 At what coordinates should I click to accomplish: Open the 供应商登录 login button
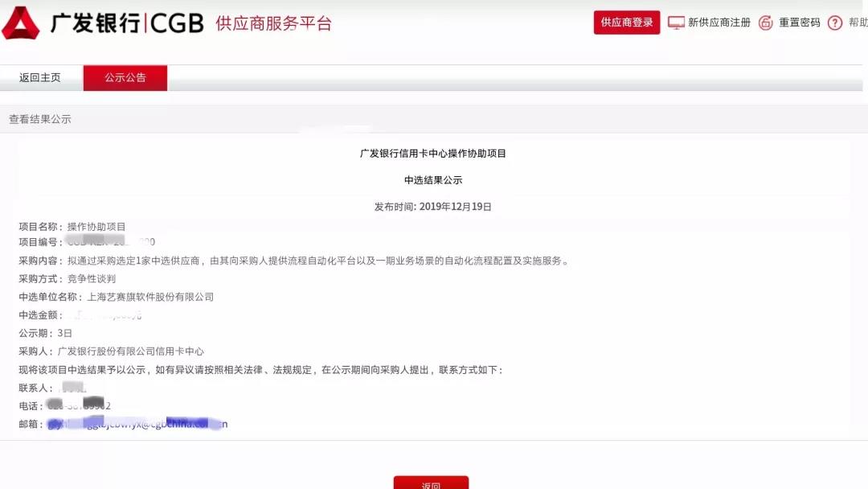[627, 23]
